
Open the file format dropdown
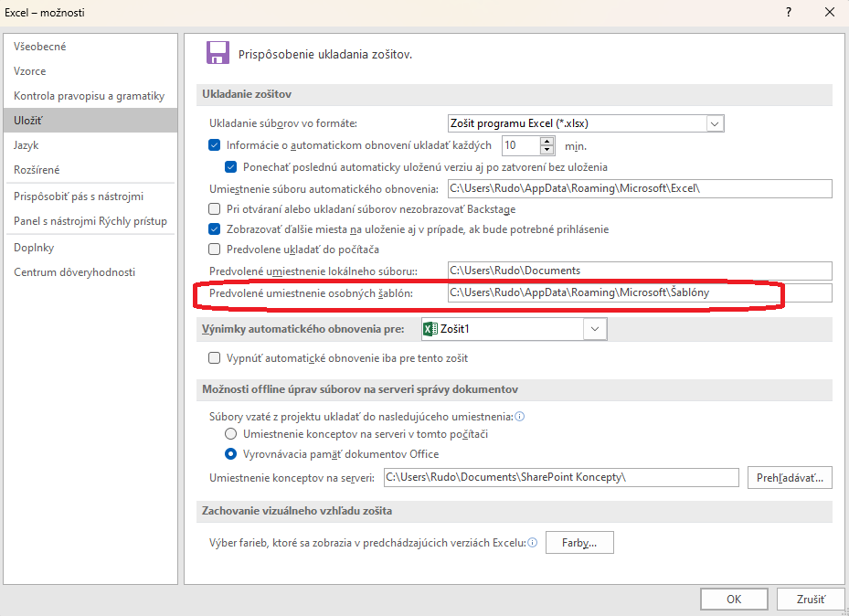pos(715,123)
